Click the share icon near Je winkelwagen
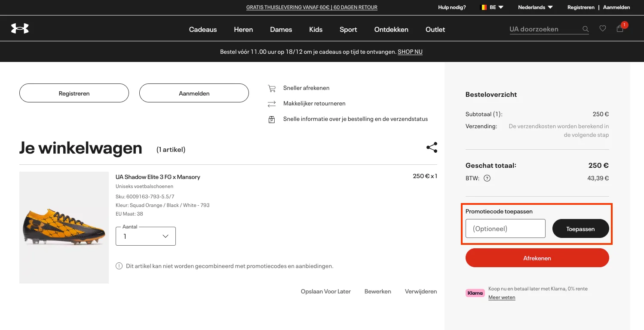 pos(432,147)
